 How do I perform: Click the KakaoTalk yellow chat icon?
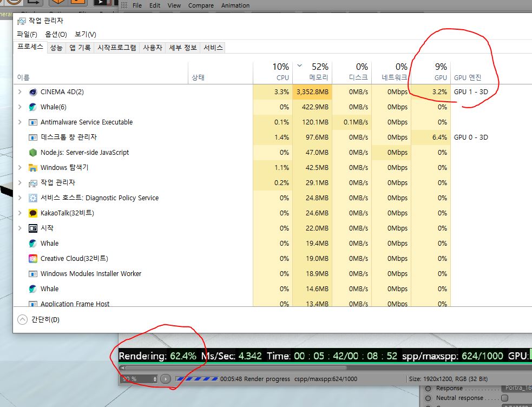coord(33,213)
